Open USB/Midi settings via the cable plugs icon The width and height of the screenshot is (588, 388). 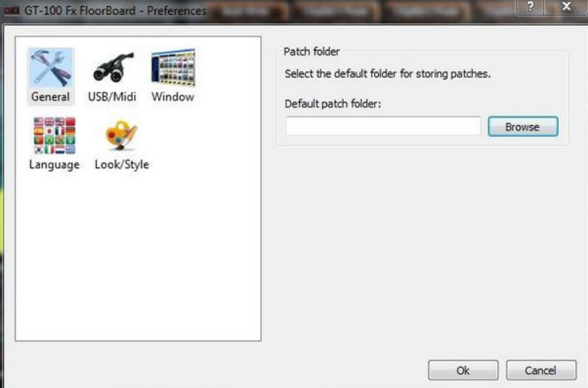point(113,68)
